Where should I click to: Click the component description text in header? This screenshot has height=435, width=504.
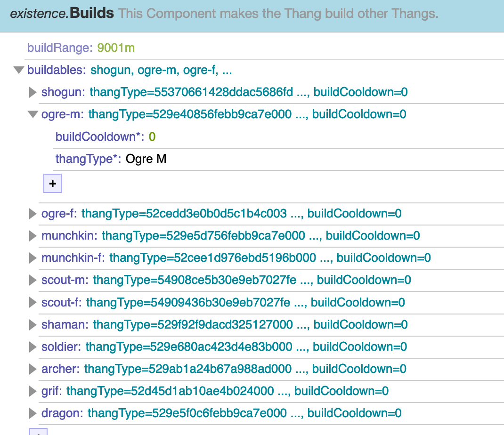click(278, 14)
